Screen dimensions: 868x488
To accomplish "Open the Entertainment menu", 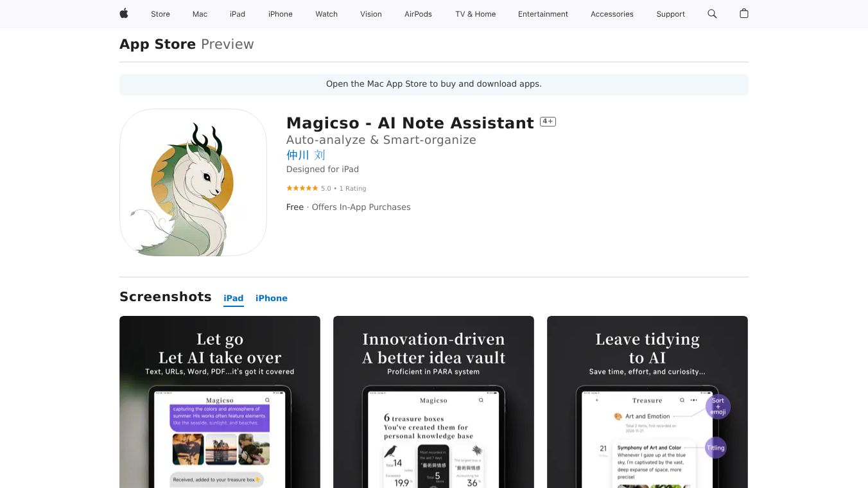I will pyautogui.click(x=543, y=14).
